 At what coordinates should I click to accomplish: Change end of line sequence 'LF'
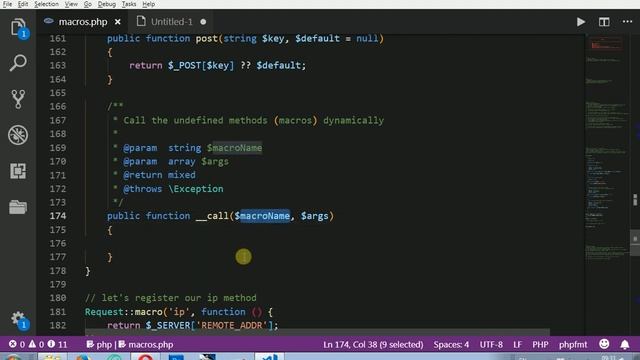click(517, 344)
